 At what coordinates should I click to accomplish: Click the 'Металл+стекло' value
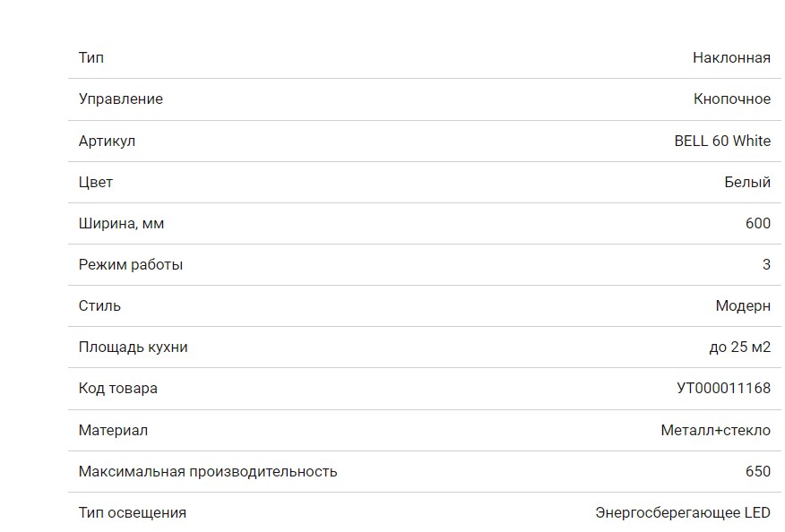(x=715, y=430)
